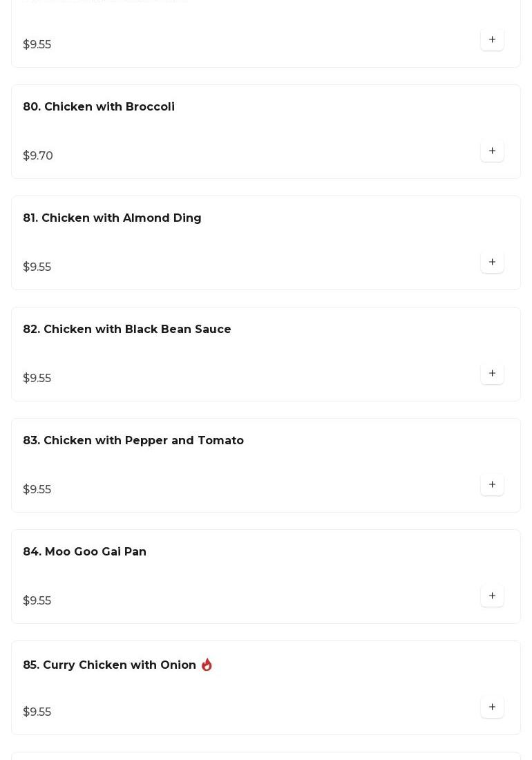Select the 84. Moo Goo Gai Pan title
532x760 pixels.
pyautogui.click(x=84, y=552)
